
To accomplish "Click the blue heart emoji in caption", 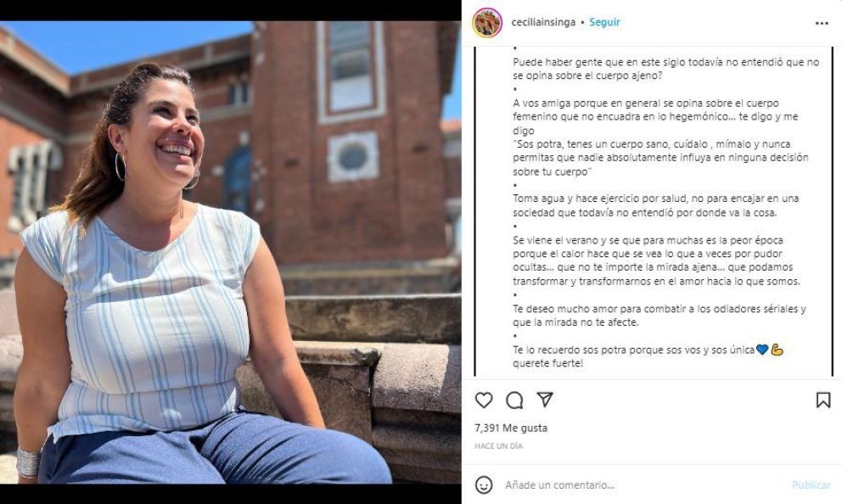I will [761, 350].
